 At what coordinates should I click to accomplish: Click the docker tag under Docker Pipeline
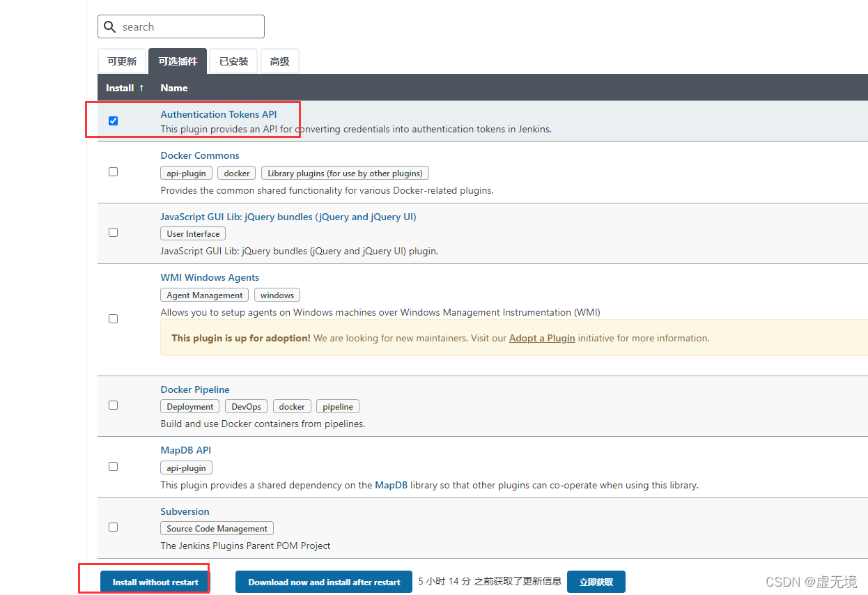coord(292,407)
